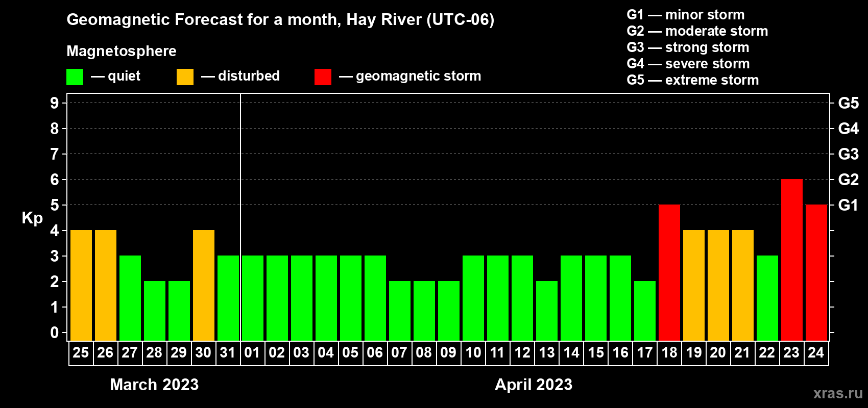Click the date label 20 on the axis
This screenshot has height=408, width=868.
(x=718, y=352)
